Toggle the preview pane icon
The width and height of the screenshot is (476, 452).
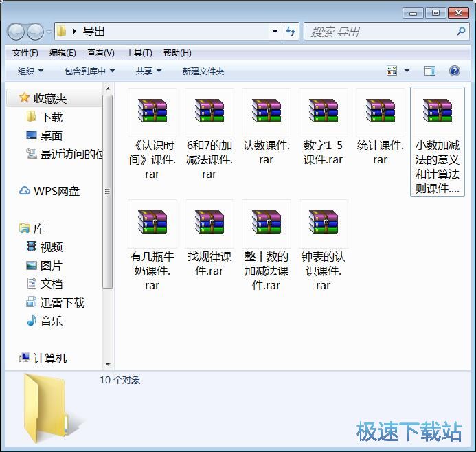tap(429, 71)
